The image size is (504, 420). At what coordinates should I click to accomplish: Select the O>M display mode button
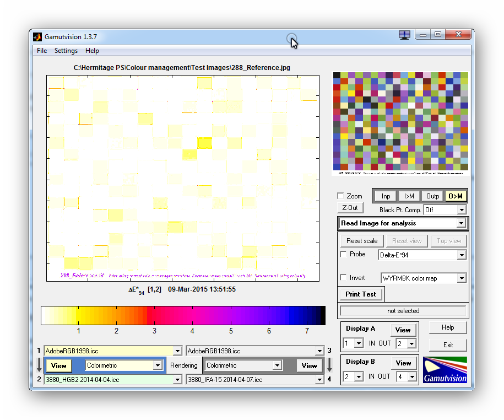(456, 196)
